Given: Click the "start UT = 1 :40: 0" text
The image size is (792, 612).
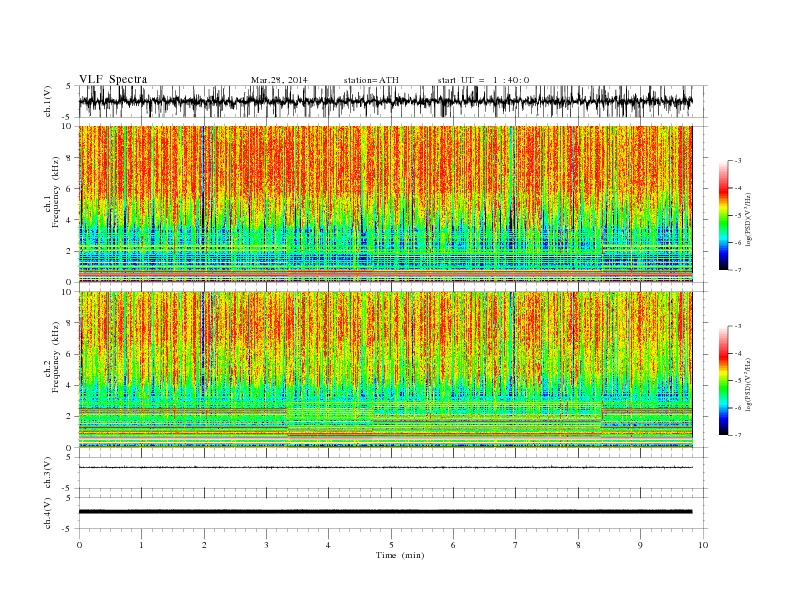Looking at the screenshot, I should pyautogui.click(x=483, y=80).
